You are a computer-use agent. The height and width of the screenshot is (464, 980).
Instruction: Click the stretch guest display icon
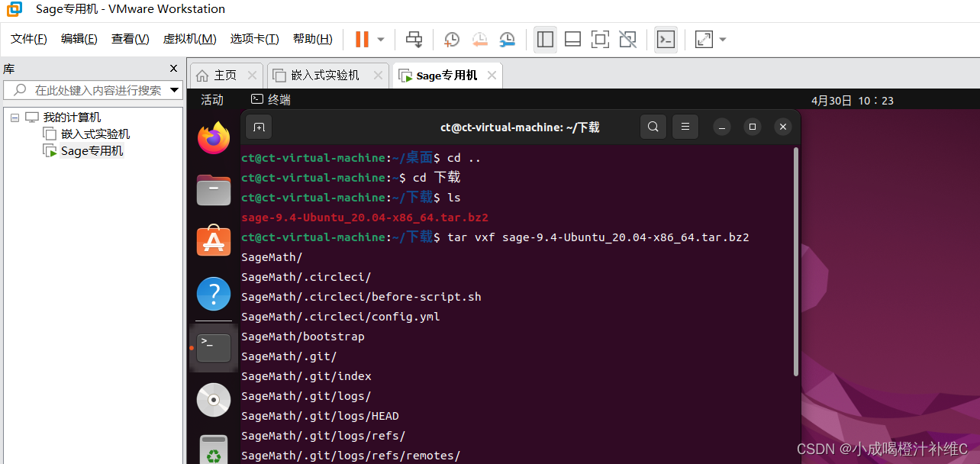[704, 39]
